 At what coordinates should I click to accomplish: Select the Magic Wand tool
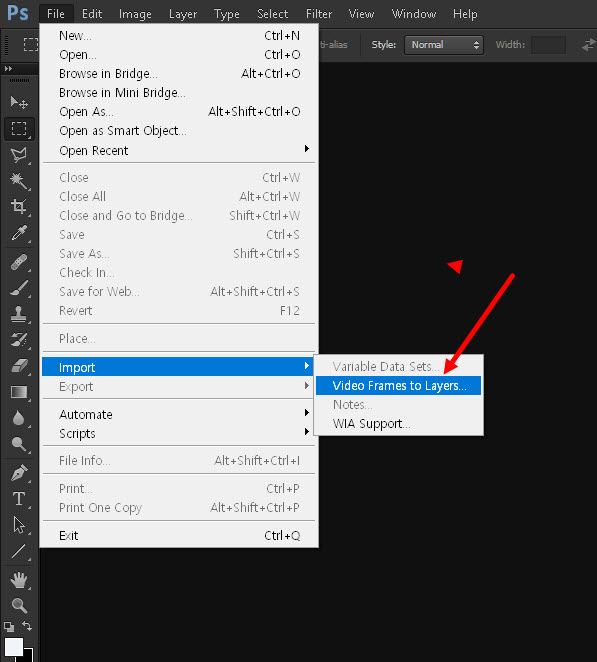[x=19, y=181]
